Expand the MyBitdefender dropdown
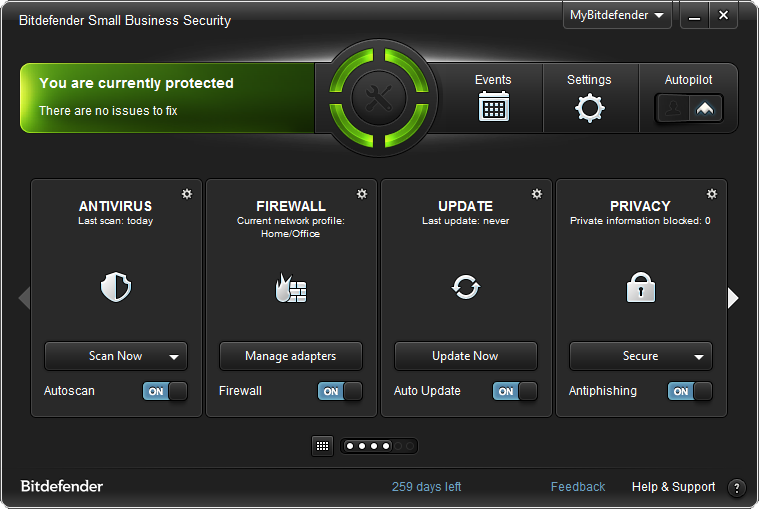The width and height of the screenshot is (759, 509). 617,16
